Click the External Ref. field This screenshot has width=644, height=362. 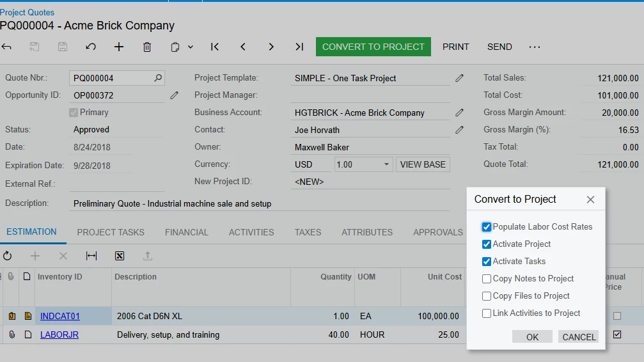pyautogui.click(x=117, y=184)
